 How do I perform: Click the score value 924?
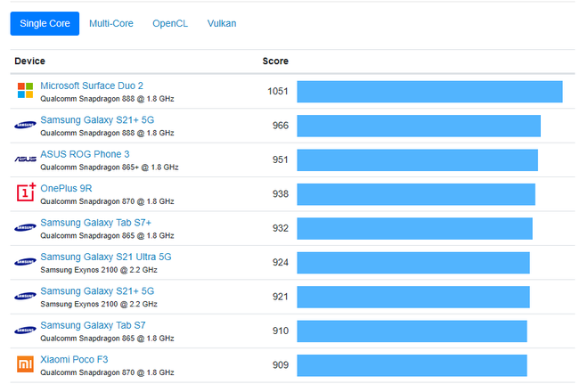pyautogui.click(x=280, y=263)
